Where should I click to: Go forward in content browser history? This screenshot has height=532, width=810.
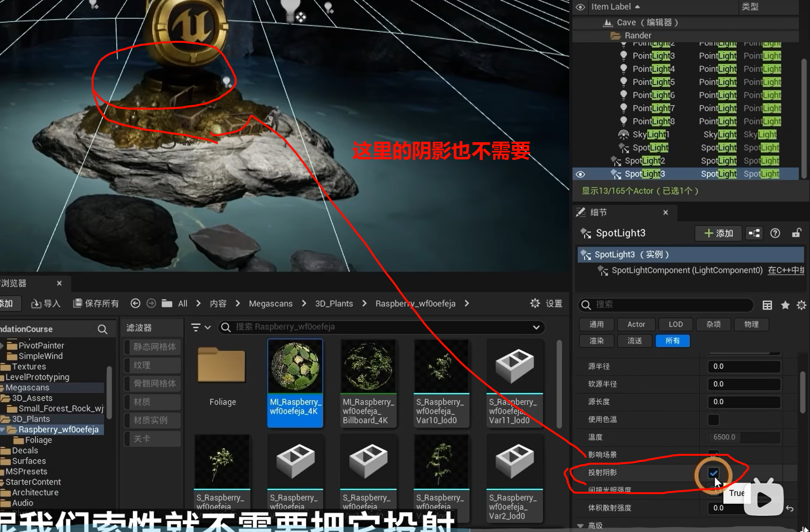(151, 303)
